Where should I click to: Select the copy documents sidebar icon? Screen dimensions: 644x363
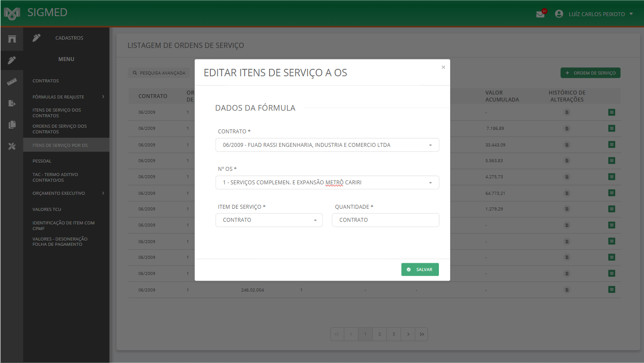[12, 125]
